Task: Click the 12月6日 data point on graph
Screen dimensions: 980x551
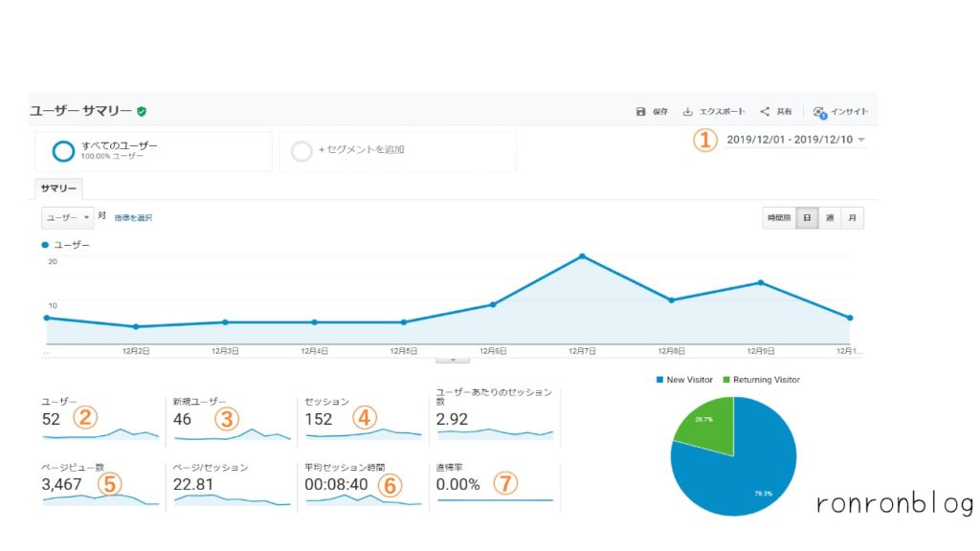Action: point(493,305)
